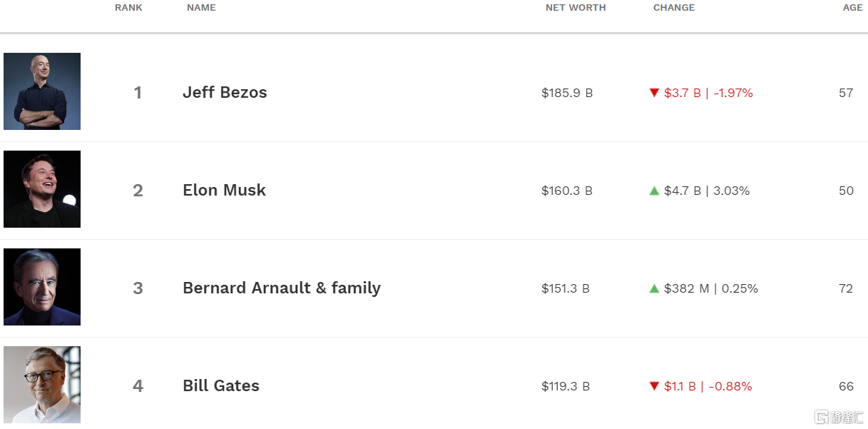Open Elon Musk's profile photo

coord(42,189)
